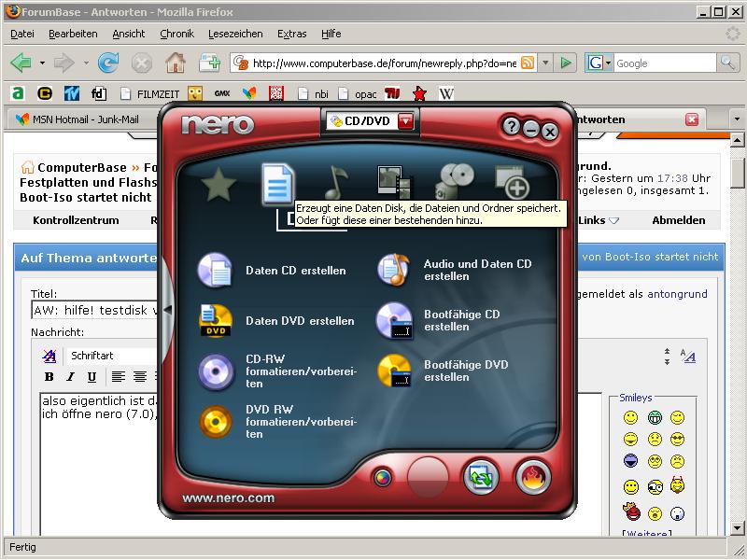Open Kontrollzentrum link
Image resolution: width=747 pixels, height=560 pixels.
tap(76, 220)
